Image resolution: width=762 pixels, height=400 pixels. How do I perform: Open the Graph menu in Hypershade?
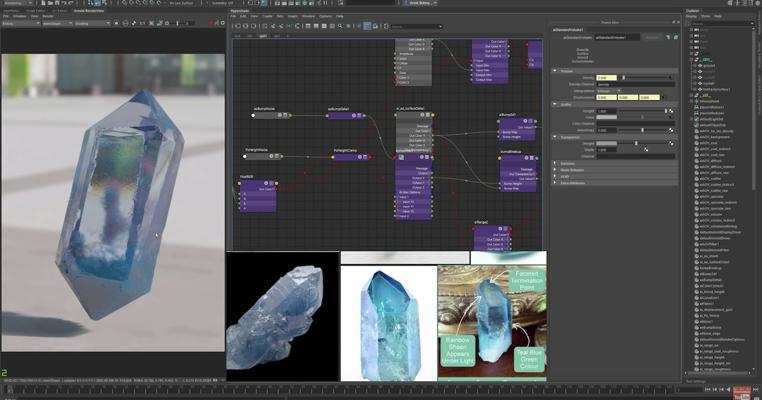click(293, 17)
